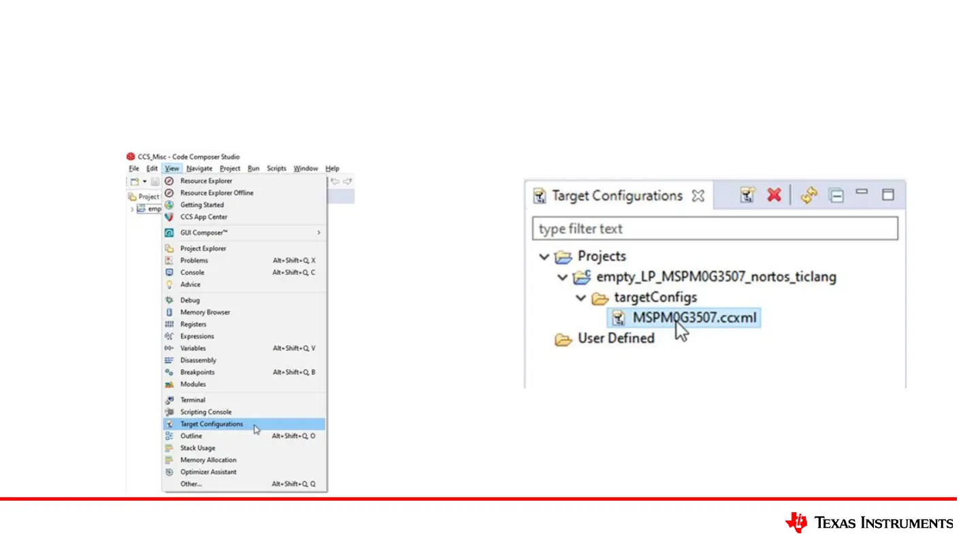Image resolution: width=980 pixels, height=551 pixels.
Task: Click the Expressions icon
Action: [169, 336]
